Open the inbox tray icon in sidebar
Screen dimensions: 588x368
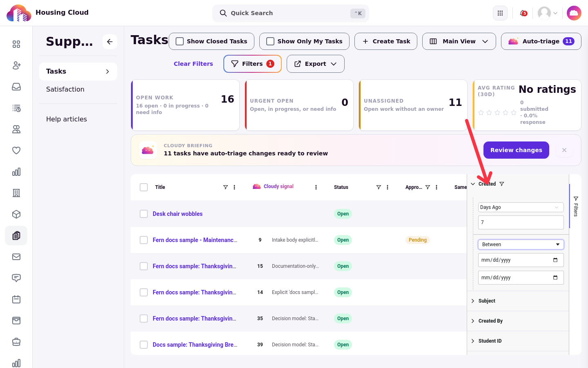tap(16, 87)
